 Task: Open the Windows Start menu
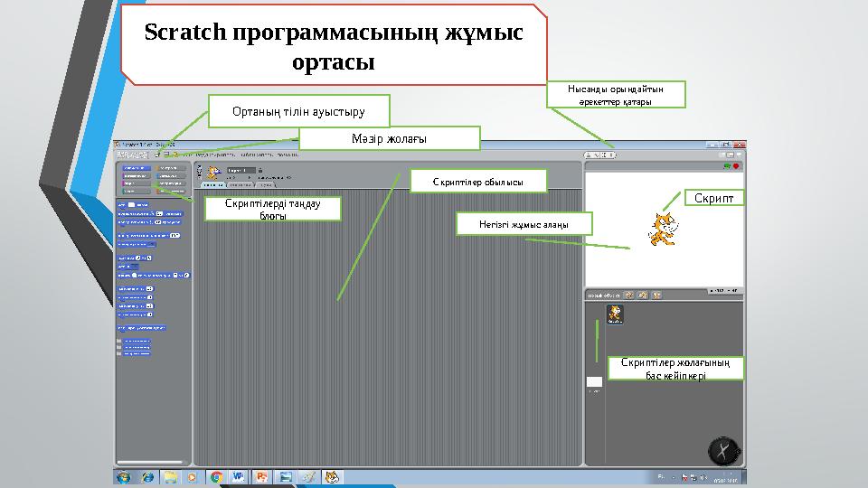(x=124, y=477)
